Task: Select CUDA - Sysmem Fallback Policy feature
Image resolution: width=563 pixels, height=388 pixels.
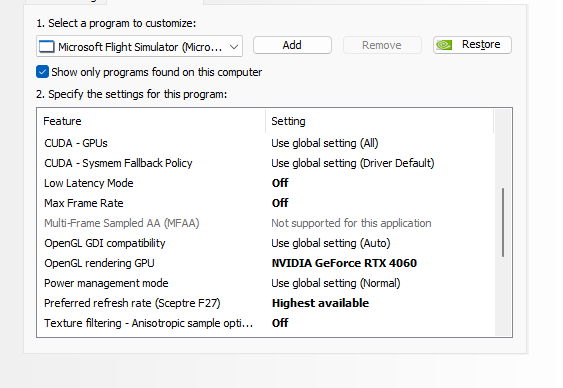Action: pyautogui.click(x=118, y=163)
